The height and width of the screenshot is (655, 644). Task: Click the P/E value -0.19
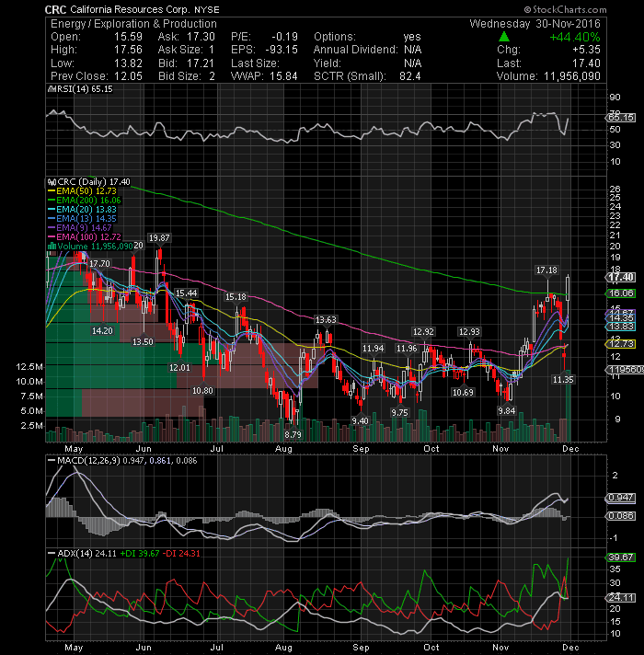pyautogui.click(x=284, y=37)
